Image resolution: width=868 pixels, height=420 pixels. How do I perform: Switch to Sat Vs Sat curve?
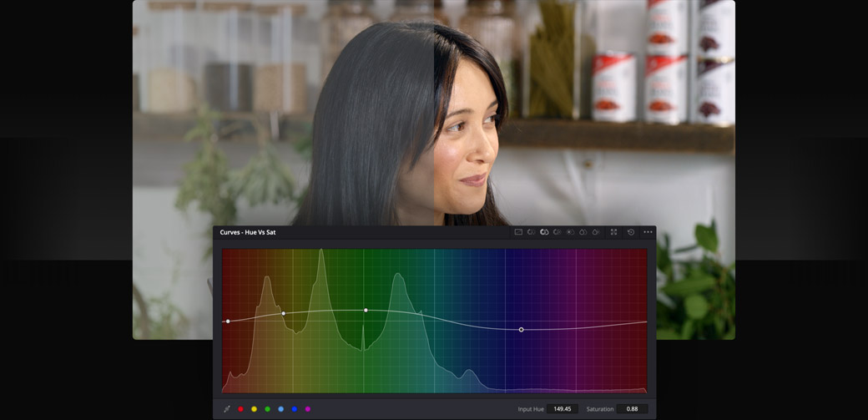[583, 232]
